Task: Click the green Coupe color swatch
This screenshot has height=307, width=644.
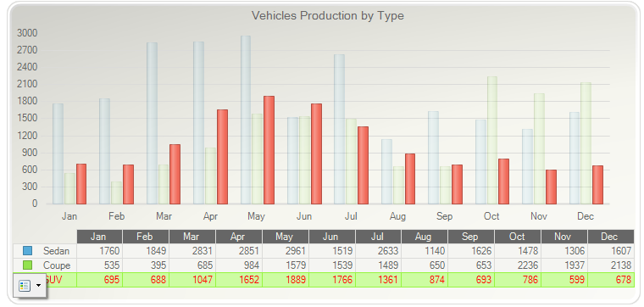Action: [27, 265]
